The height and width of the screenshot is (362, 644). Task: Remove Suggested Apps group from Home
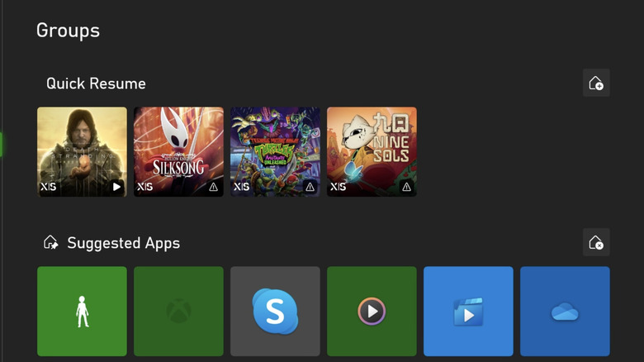pyautogui.click(x=596, y=242)
